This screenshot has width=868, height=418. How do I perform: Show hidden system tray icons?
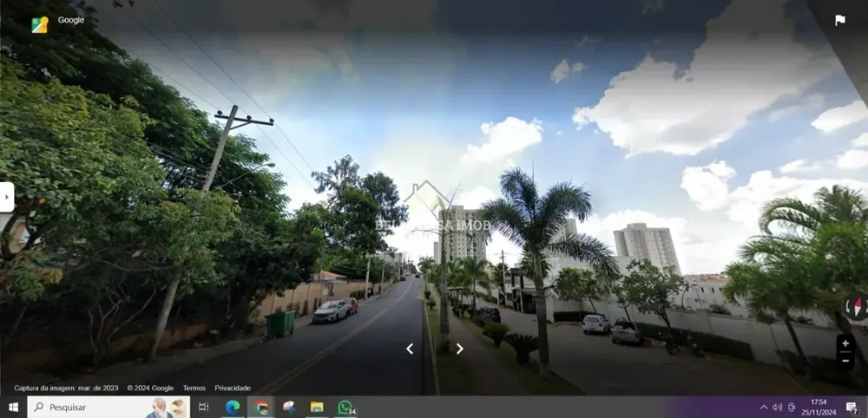[764, 408]
